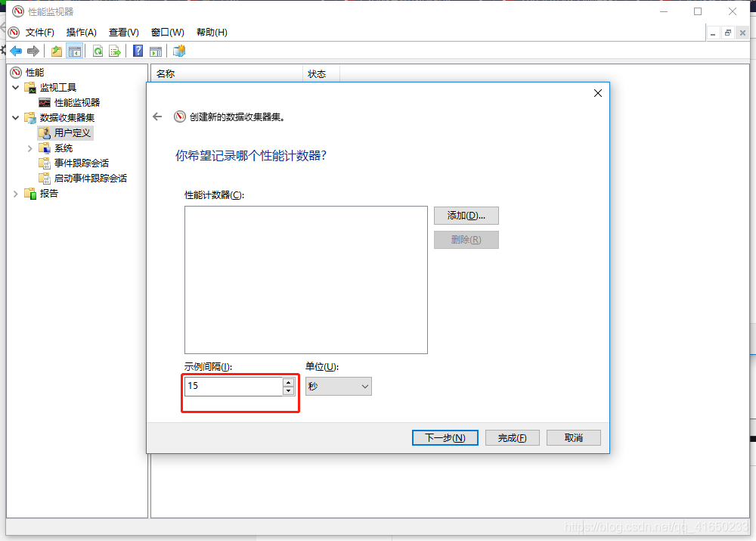Select 事件跟踪会话 in the tree
Screen dimensions: 756x541
[x=82, y=163]
